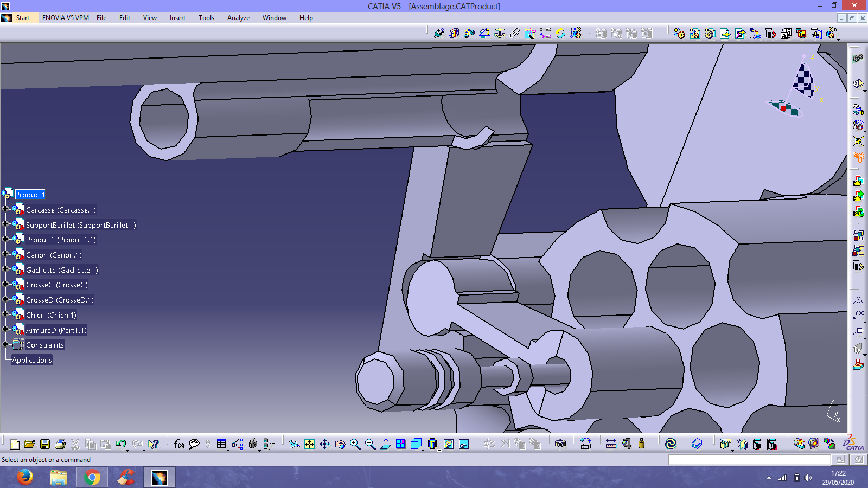Open the Start menu
Screen dimensions: 868x488
23,18
